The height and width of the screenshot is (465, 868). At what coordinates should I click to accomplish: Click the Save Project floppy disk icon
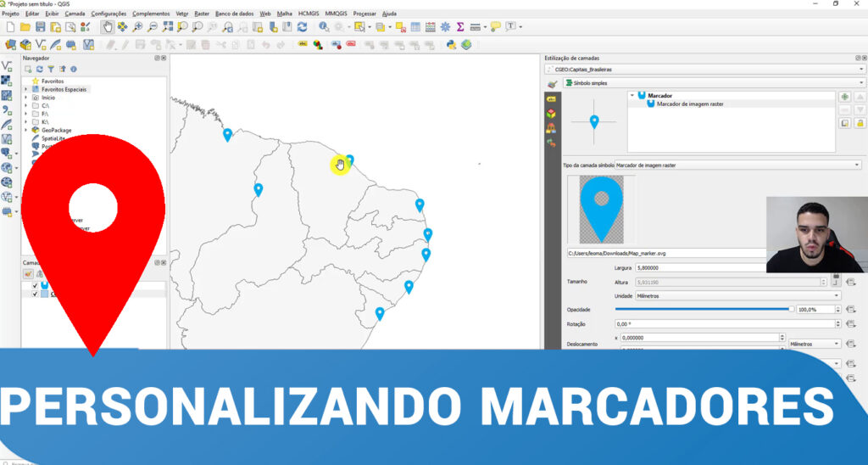click(41, 27)
